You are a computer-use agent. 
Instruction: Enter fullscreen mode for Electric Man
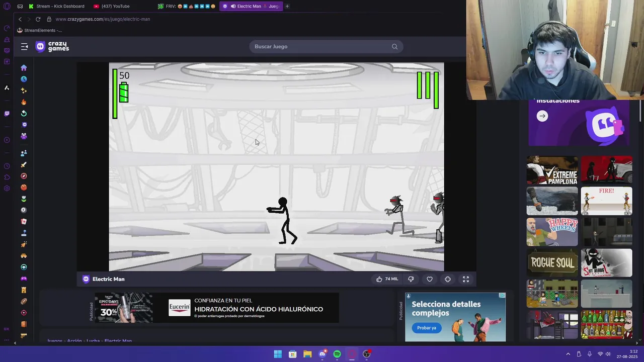(x=466, y=279)
